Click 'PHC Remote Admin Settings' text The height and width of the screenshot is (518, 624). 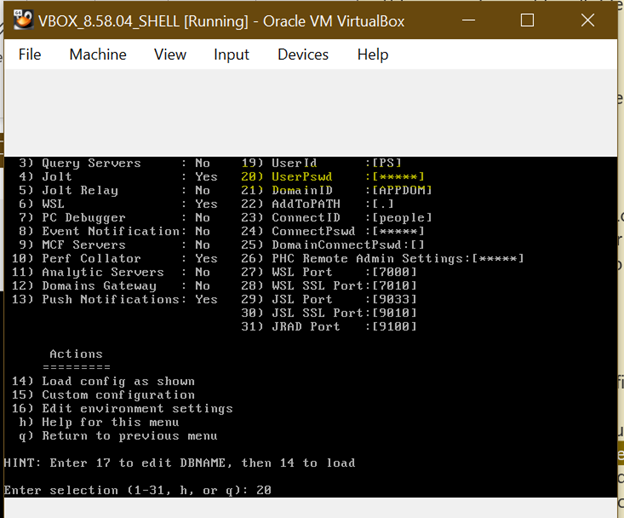click(x=367, y=259)
